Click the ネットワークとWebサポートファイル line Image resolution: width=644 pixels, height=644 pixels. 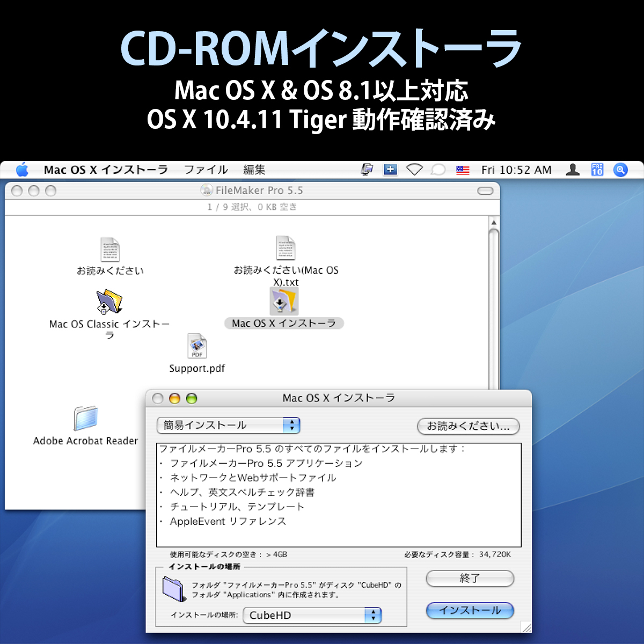tap(253, 478)
